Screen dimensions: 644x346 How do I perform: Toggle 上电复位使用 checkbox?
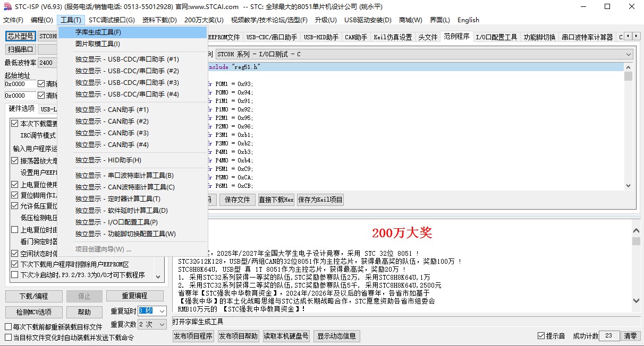[15, 185]
